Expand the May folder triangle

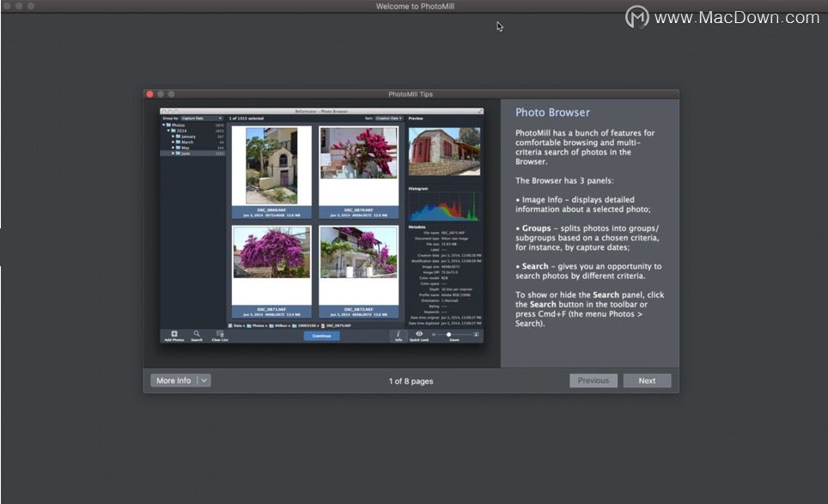pos(173,148)
